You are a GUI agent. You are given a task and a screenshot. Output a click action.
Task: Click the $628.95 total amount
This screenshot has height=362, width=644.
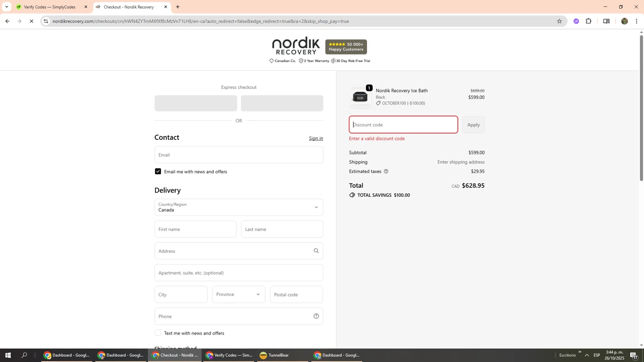pos(473,186)
